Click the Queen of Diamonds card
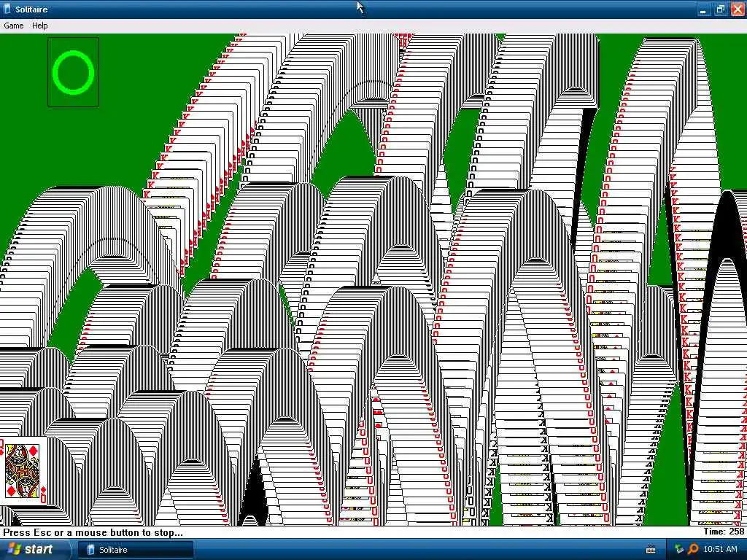The width and height of the screenshot is (747, 560). click(x=24, y=472)
